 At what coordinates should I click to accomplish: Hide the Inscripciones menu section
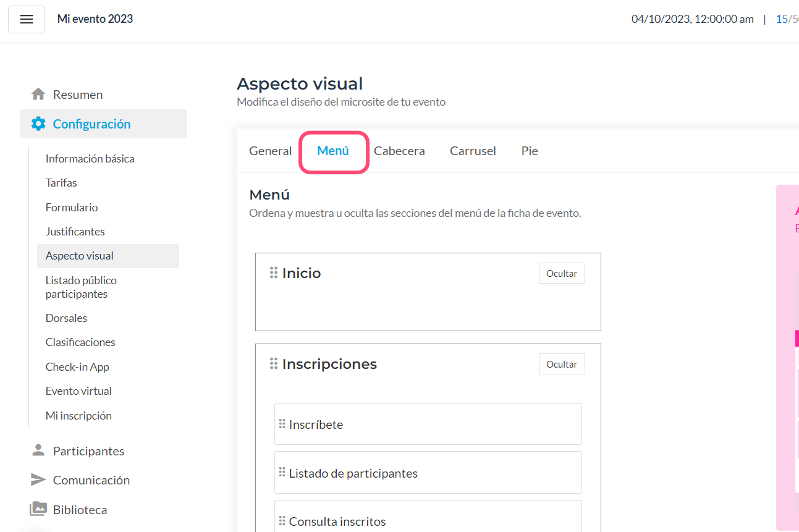562,364
